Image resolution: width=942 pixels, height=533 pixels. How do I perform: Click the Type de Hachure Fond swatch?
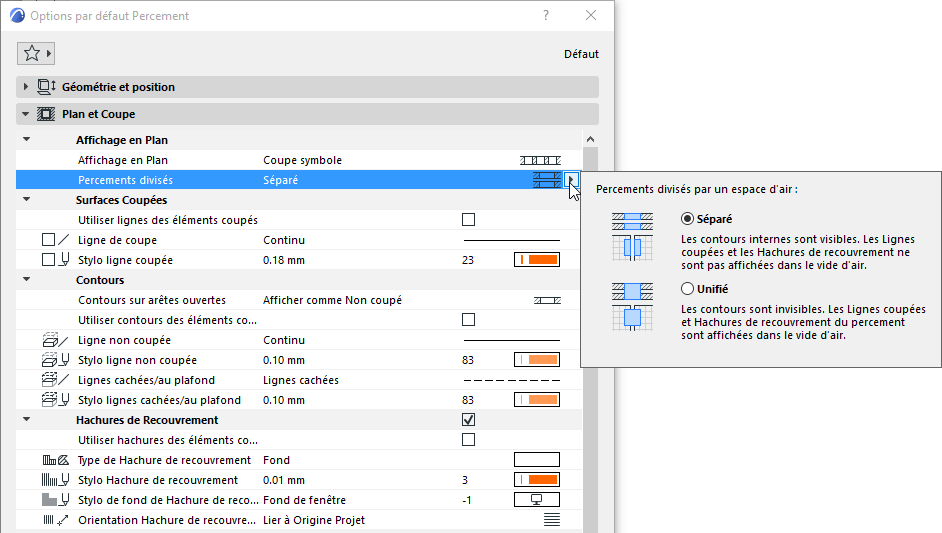[x=537, y=460]
